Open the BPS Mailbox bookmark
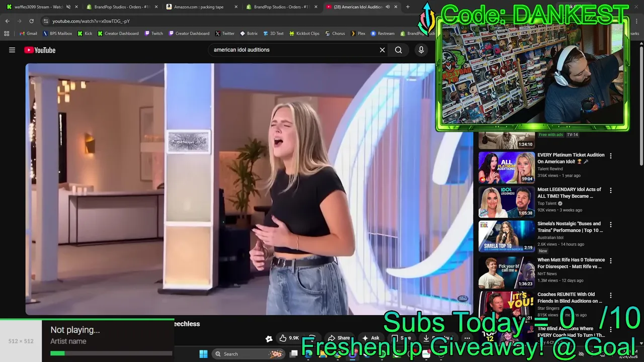The height and width of the screenshot is (362, 644). (57, 34)
